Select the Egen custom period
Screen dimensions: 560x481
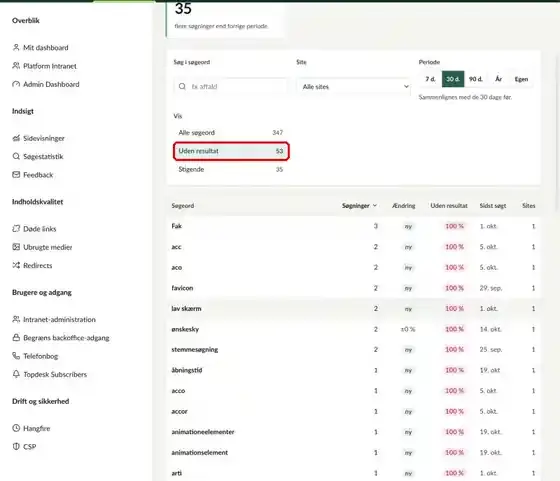(x=521, y=79)
